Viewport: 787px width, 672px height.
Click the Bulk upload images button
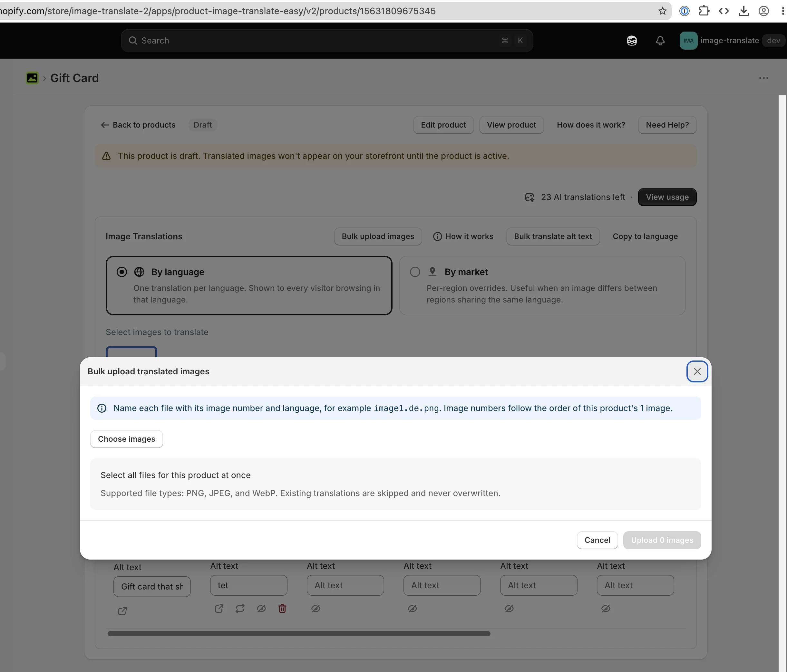coord(378,236)
